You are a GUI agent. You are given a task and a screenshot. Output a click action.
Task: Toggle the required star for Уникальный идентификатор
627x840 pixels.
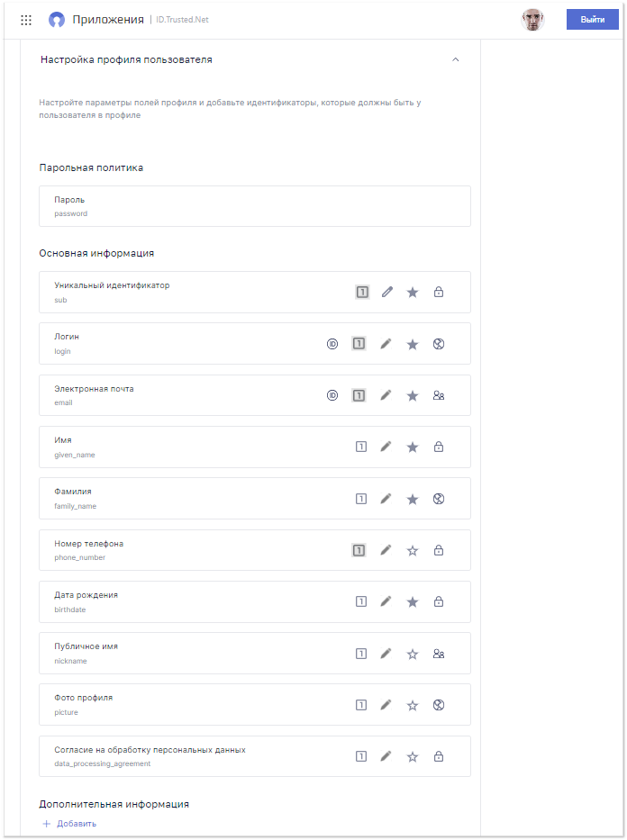point(412,292)
